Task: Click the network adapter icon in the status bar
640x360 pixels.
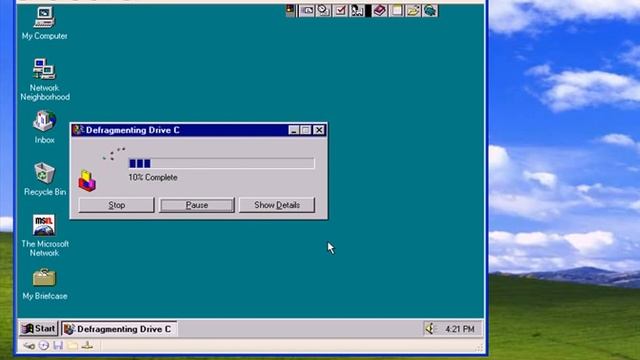Action: [87, 346]
